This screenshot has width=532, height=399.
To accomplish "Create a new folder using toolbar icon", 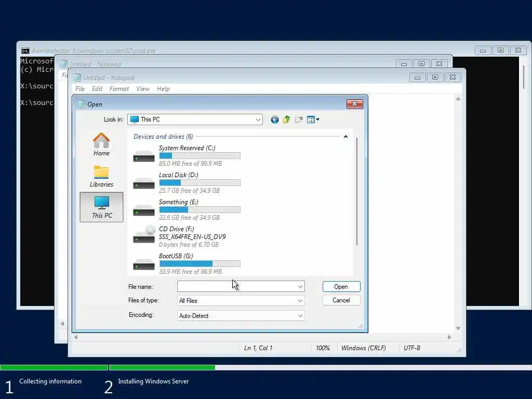I will [x=299, y=119].
